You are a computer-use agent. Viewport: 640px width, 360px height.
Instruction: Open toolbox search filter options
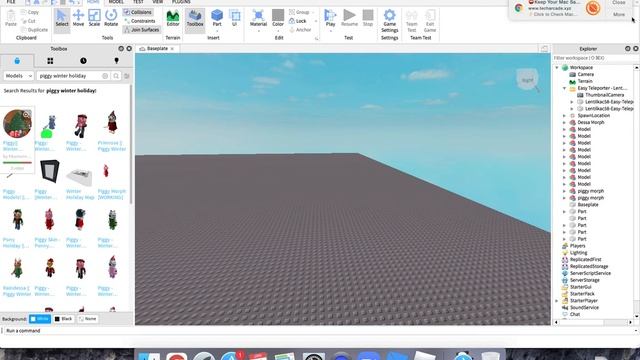(x=127, y=76)
